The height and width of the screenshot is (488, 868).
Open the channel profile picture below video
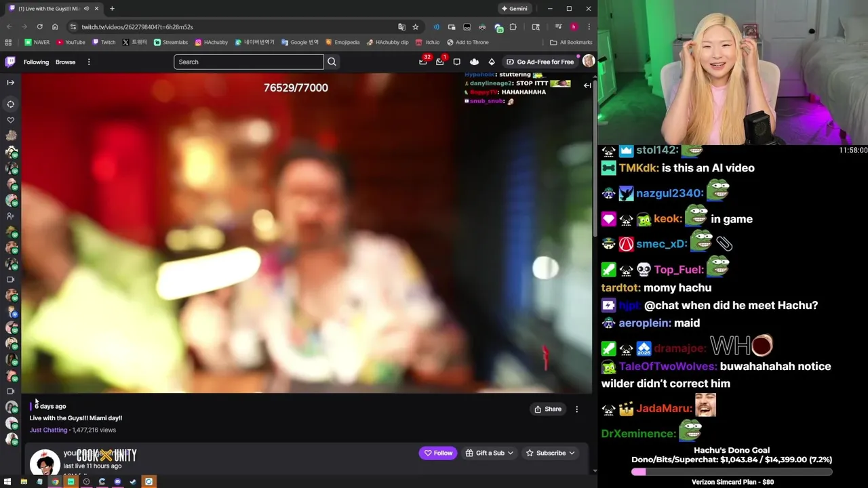click(45, 462)
